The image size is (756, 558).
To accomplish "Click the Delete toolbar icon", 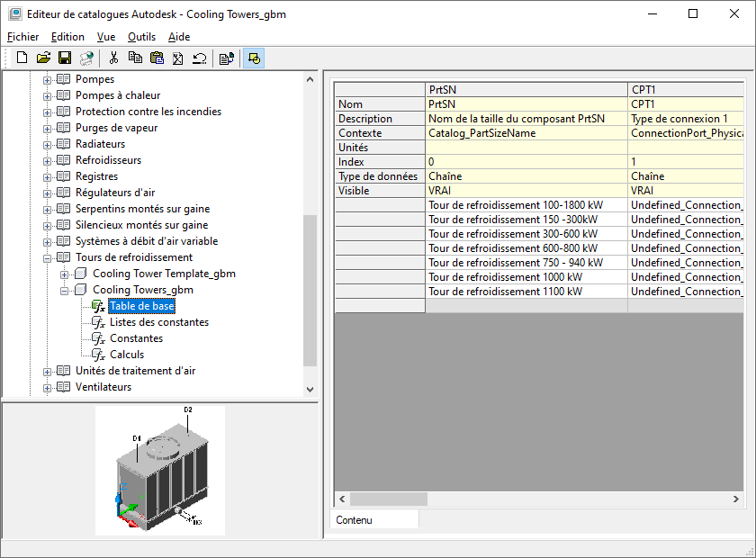I will click(x=178, y=58).
